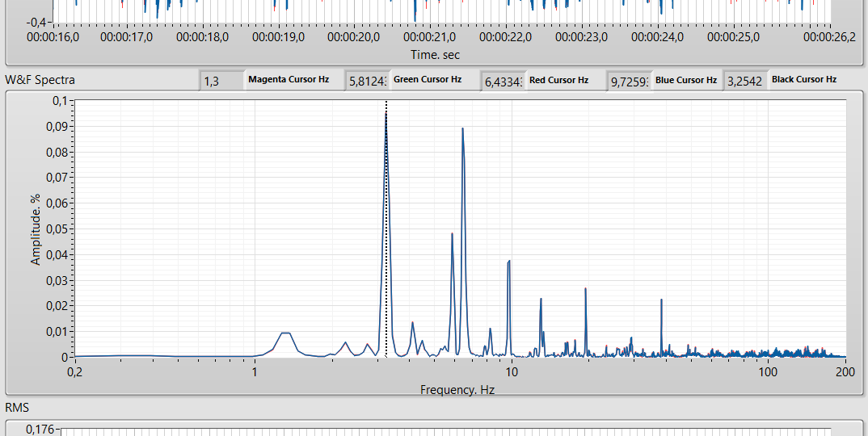Click the 00:00:24,0 time axis value
The width and height of the screenshot is (868, 436).
pyautogui.click(x=658, y=37)
